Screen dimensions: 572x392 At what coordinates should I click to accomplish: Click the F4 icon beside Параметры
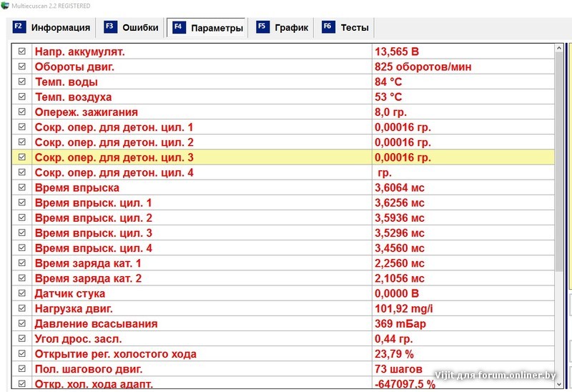point(178,28)
